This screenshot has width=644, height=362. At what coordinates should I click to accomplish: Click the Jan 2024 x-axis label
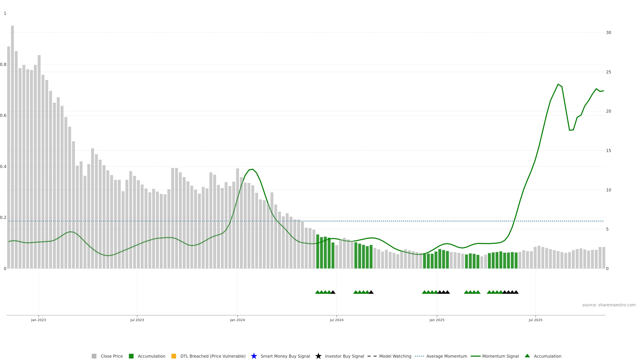click(237, 320)
